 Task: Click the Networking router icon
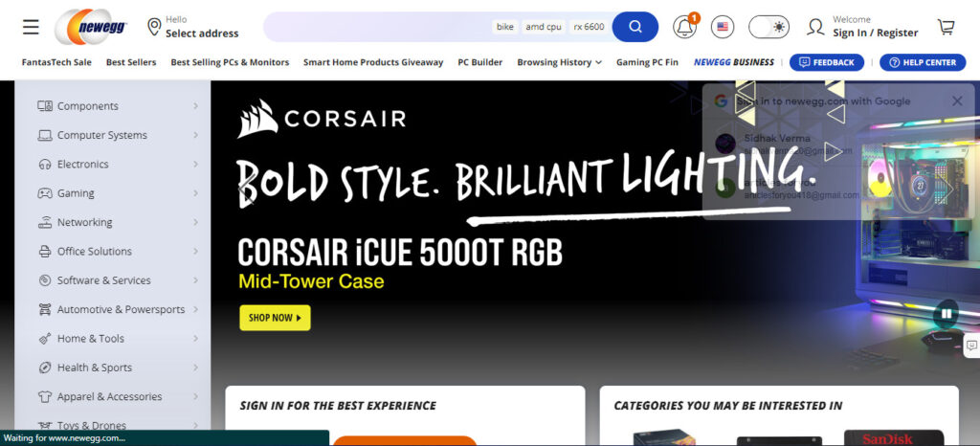[x=45, y=222]
